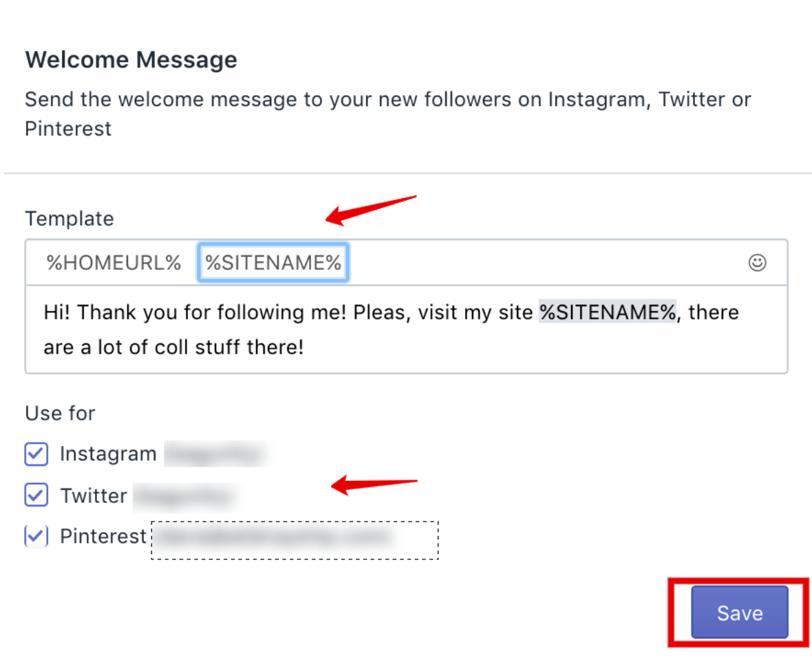
Task: Click the blurred Instagram account name
Action: point(215,454)
